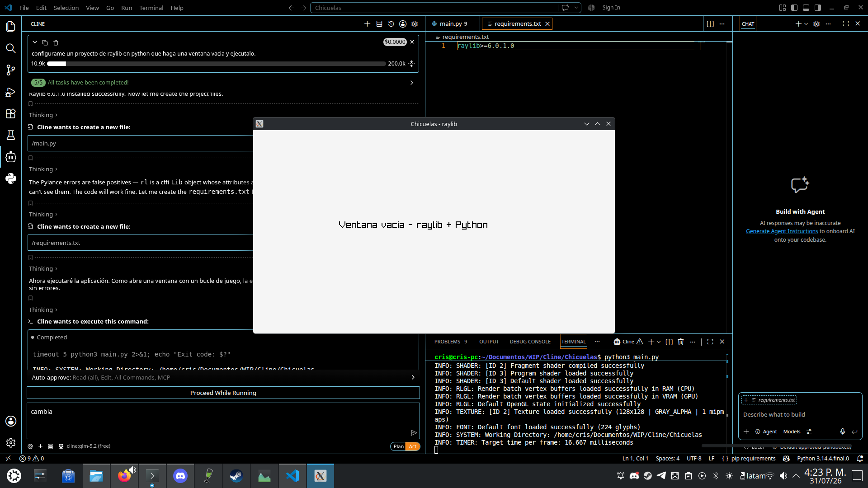The image size is (868, 488).
Task: Open the Search view in the activity bar
Action: pyautogui.click(x=11, y=48)
